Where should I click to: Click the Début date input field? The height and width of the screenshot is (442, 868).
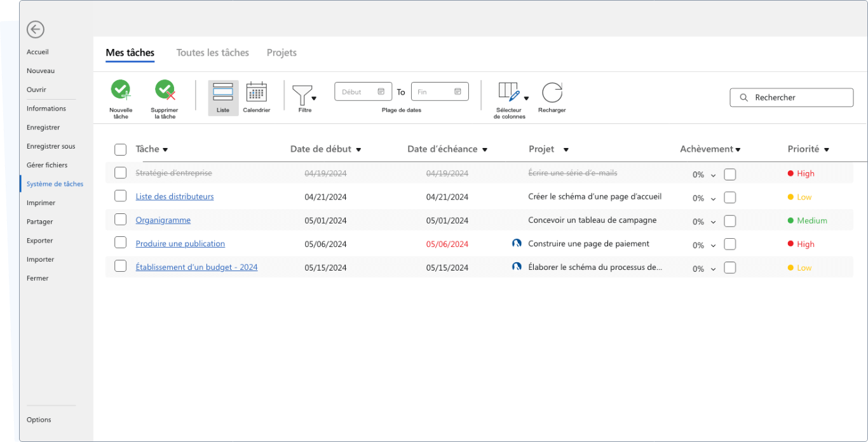tap(363, 91)
